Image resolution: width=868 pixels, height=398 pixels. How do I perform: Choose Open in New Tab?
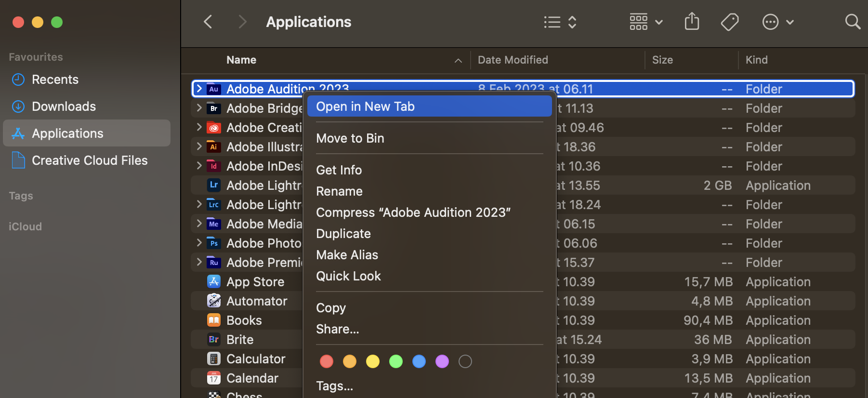[x=429, y=106]
